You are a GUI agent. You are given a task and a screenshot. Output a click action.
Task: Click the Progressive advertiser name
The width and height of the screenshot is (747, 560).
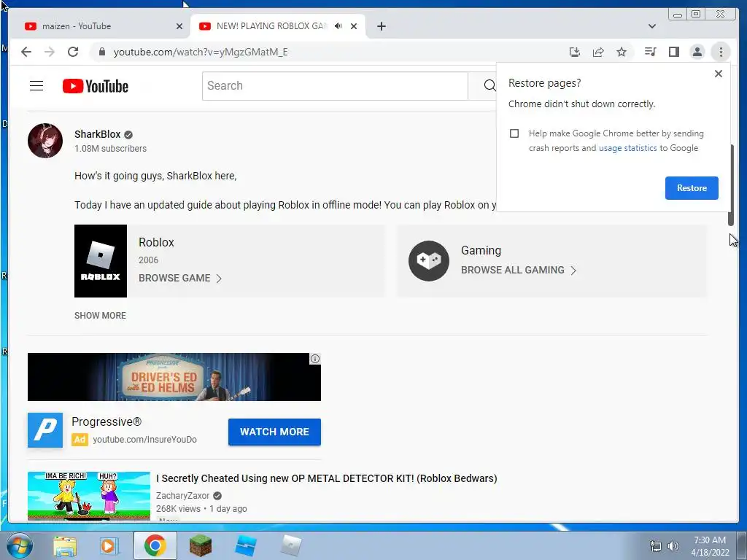pos(107,422)
